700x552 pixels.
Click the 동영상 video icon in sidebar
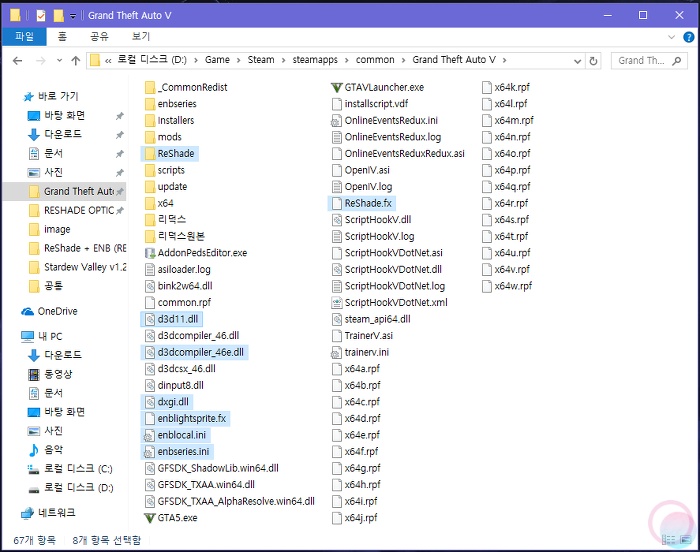pyautogui.click(x=33, y=374)
